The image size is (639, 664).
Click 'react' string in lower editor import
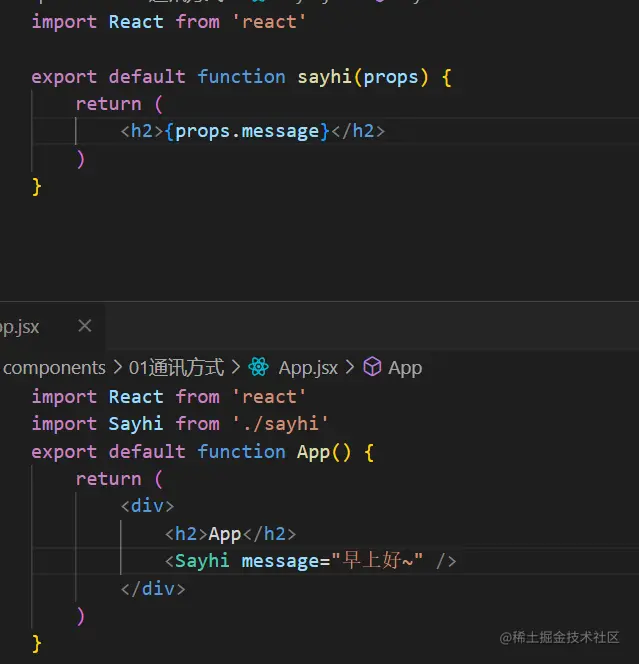coord(269,397)
